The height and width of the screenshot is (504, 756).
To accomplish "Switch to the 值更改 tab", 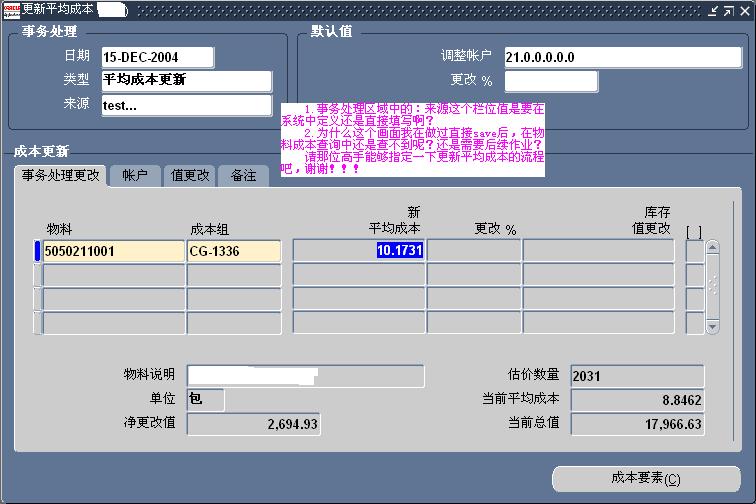I will 189,176.
